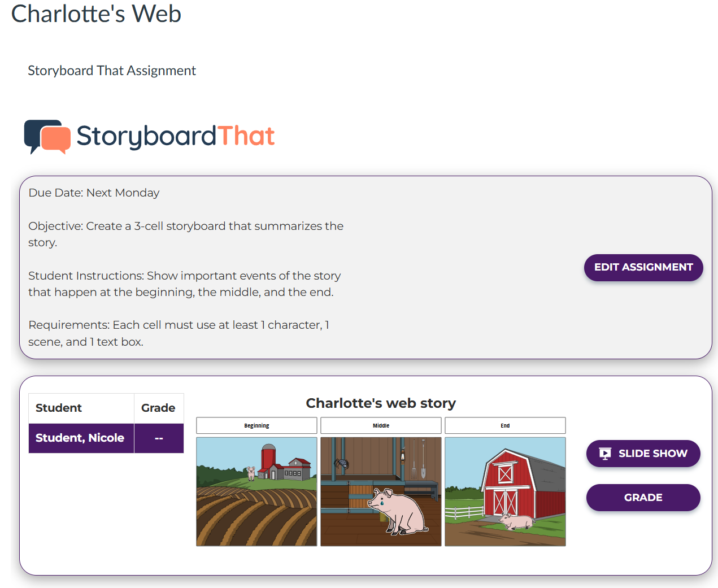
Task: Click the white fence in the End cell
Action: point(463,512)
